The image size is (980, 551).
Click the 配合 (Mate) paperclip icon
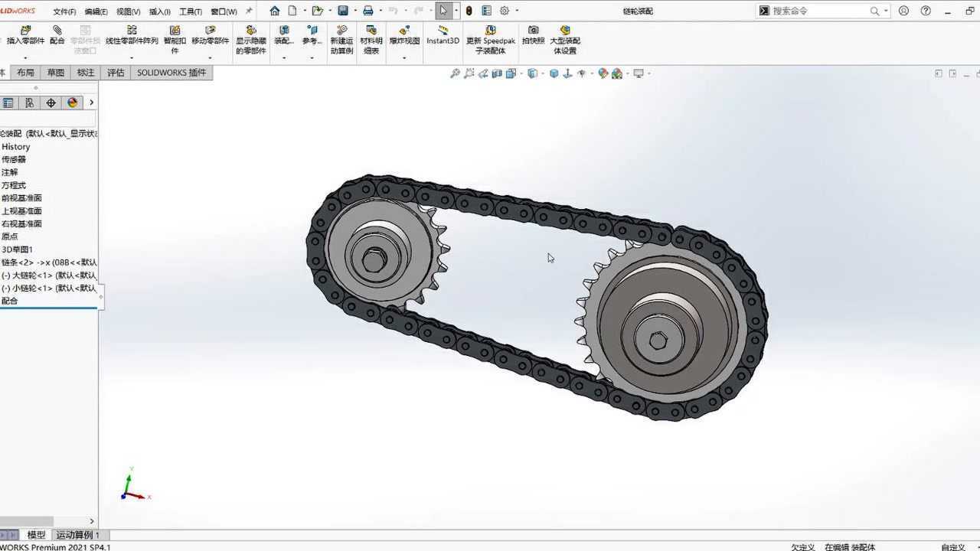[x=57, y=31]
